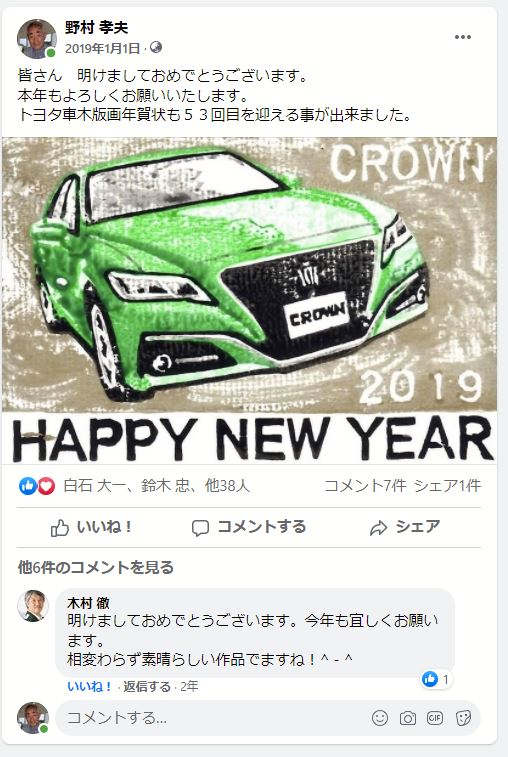The image size is (508, 757).
Task: Click the blue like reaction icon
Action: point(28,486)
